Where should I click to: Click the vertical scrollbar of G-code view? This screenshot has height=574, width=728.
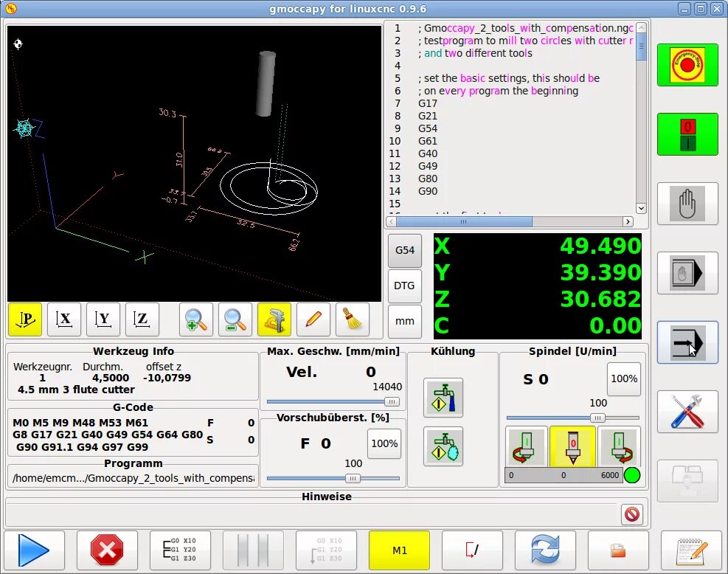pos(641,118)
